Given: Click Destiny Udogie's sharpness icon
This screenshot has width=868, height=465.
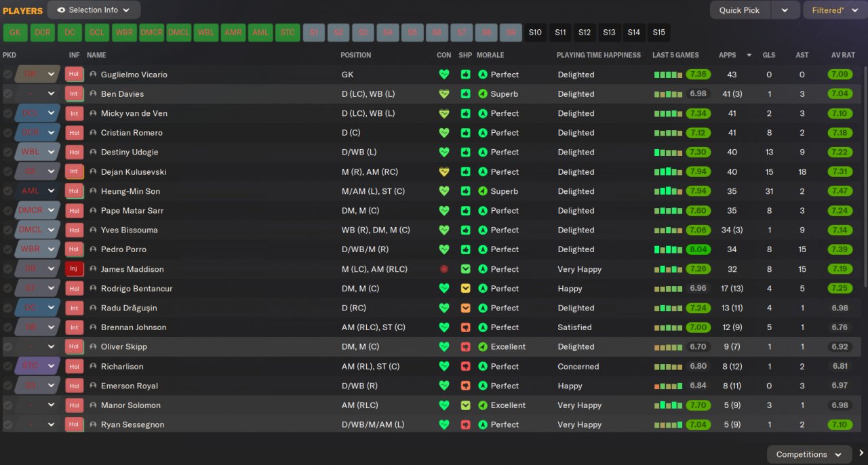Looking at the screenshot, I should [x=465, y=152].
